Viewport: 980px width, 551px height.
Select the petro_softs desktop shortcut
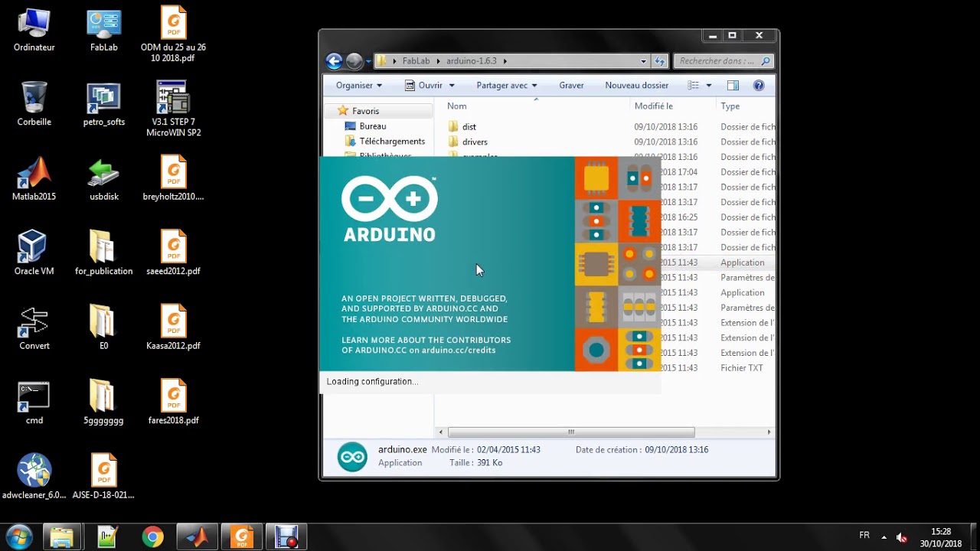click(x=103, y=104)
